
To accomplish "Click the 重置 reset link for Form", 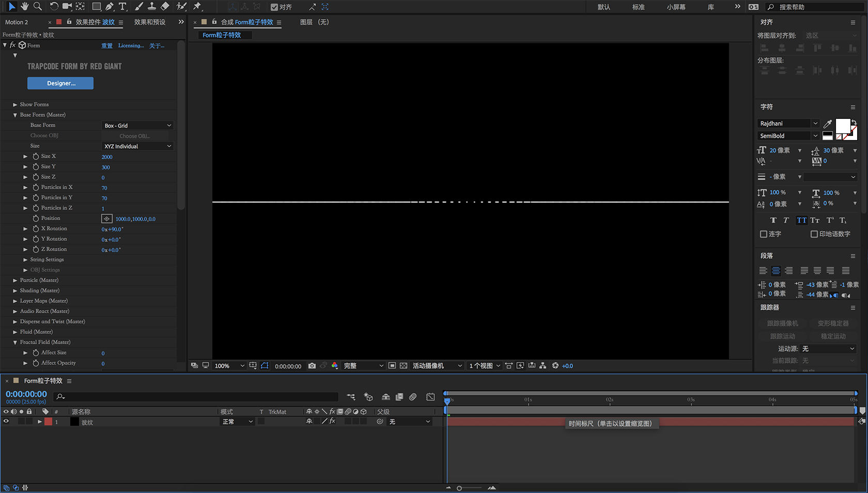I will click(107, 45).
